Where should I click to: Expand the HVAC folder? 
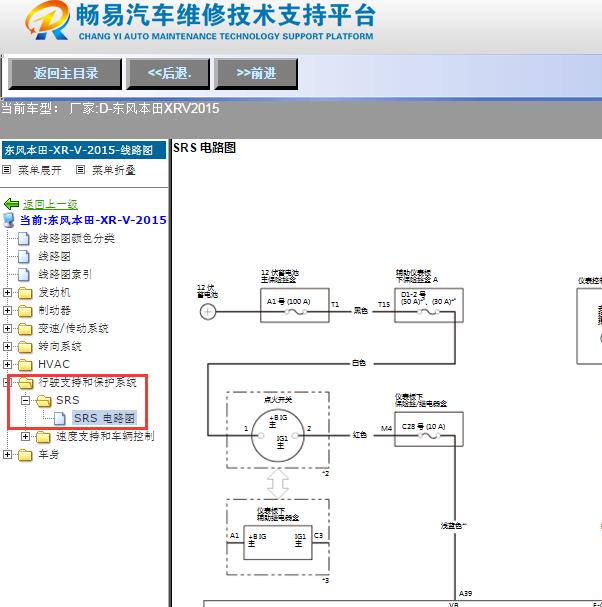coord(7,364)
